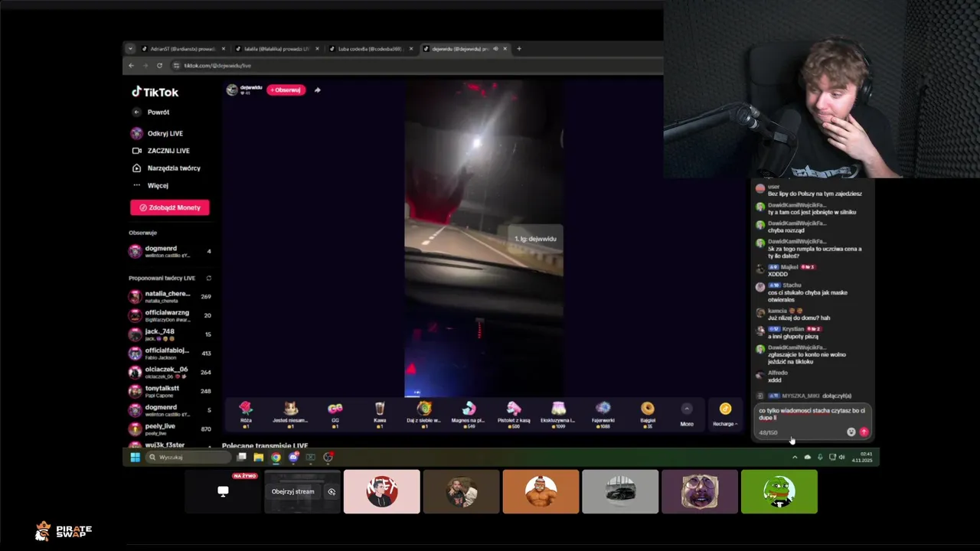Open Discord on the taskbar
This screenshot has width=980, height=551.
click(293, 458)
